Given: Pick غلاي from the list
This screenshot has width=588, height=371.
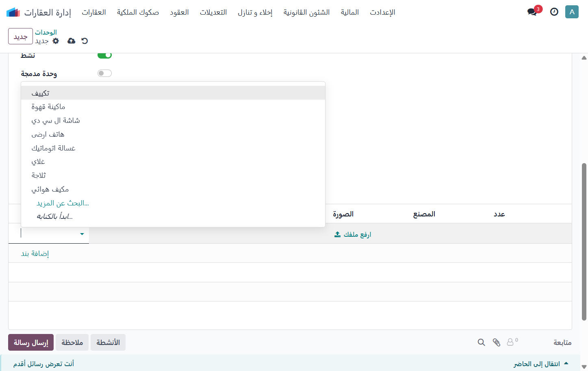Looking at the screenshot, I should 173,162.
